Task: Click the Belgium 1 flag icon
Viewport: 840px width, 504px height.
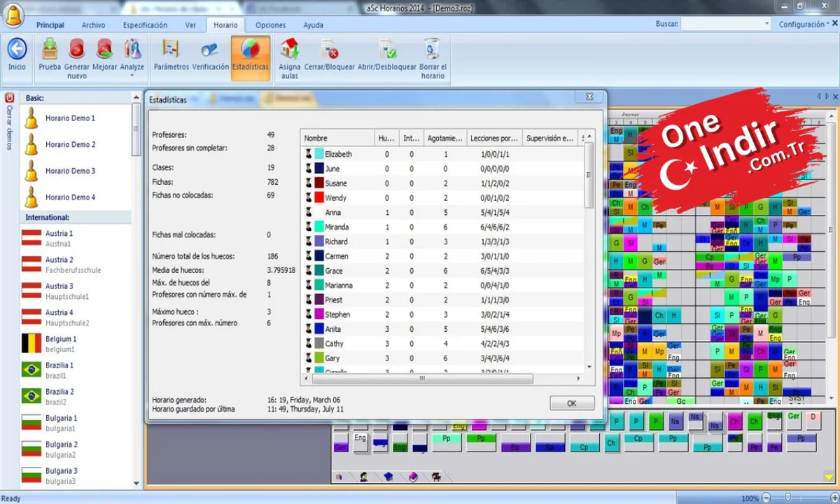Action: [x=31, y=343]
